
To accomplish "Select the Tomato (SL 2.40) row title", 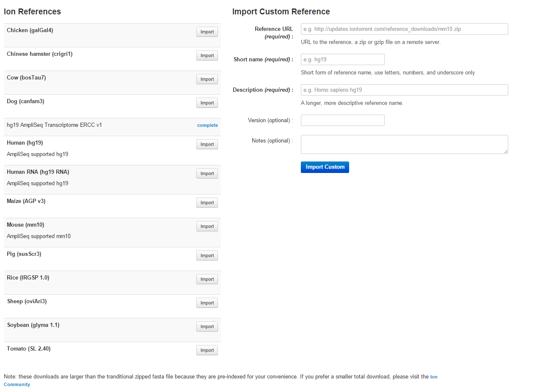I will pyautogui.click(x=29, y=349).
